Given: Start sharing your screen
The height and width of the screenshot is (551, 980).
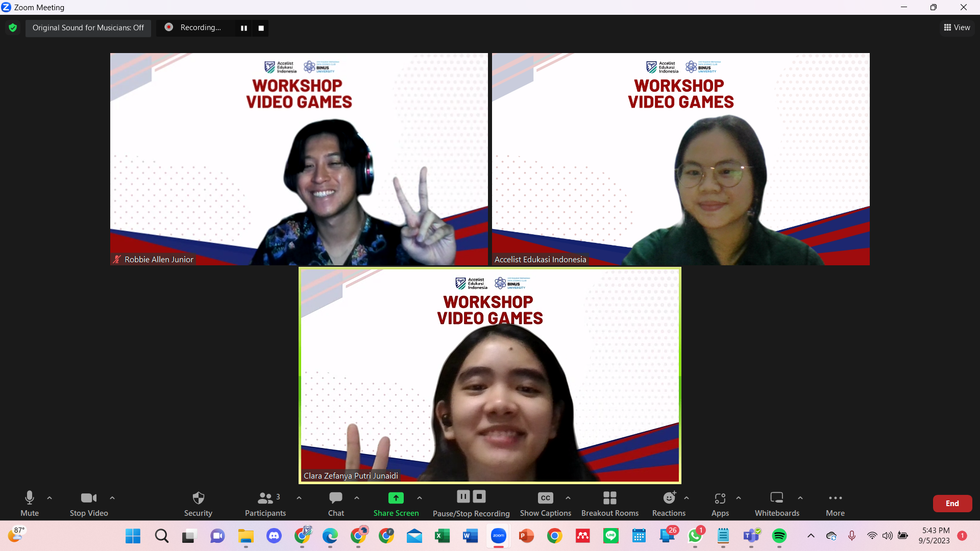Looking at the screenshot, I should point(396,503).
